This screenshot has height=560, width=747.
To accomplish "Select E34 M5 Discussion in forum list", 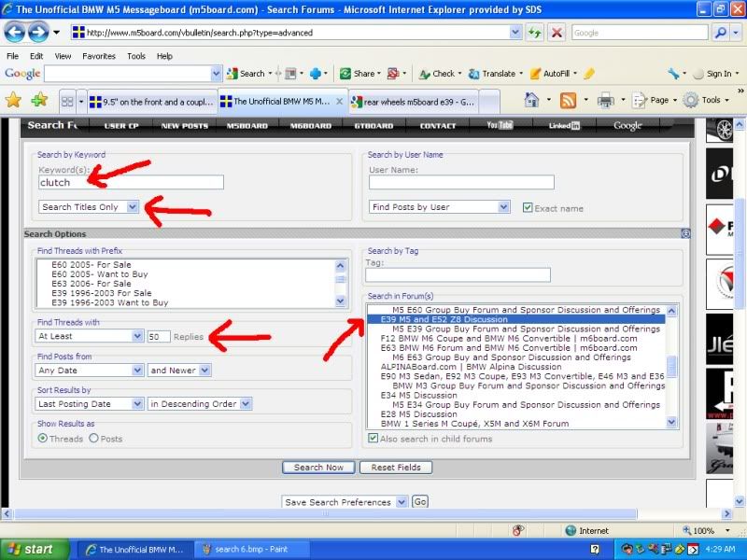I will 418,395.
